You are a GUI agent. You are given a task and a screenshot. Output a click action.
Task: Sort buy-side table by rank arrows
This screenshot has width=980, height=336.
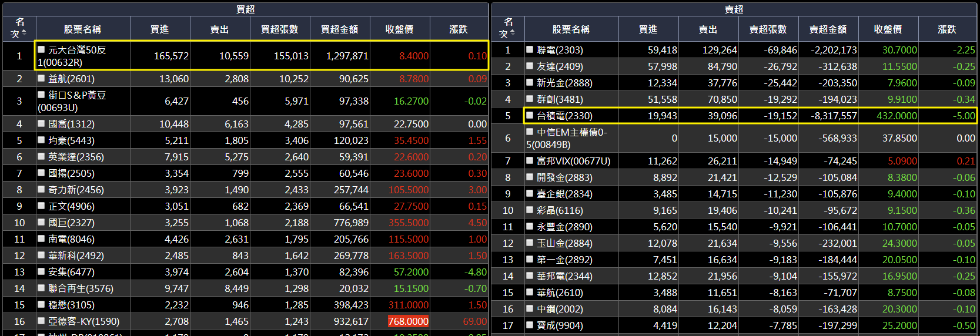tap(24, 32)
